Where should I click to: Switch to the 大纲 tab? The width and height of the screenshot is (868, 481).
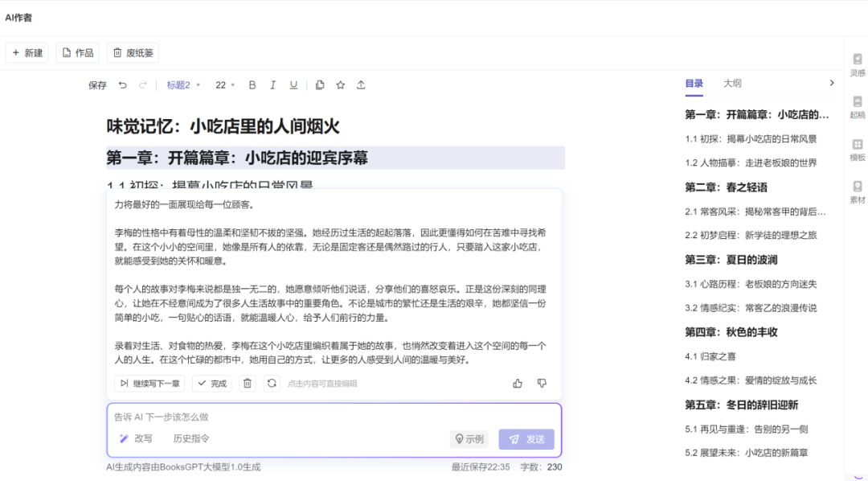point(732,83)
